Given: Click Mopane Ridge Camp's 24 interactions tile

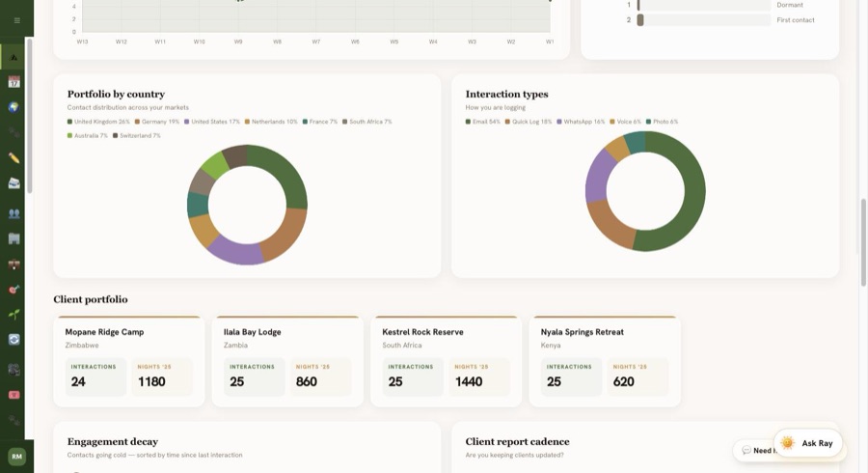Looking at the screenshot, I should point(95,376).
